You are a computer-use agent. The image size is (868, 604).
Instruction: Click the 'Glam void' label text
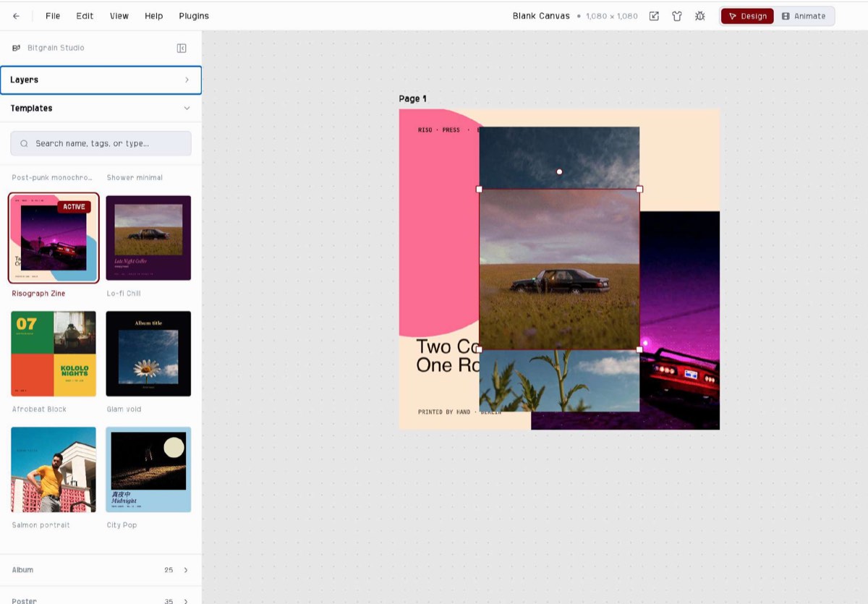124,409
